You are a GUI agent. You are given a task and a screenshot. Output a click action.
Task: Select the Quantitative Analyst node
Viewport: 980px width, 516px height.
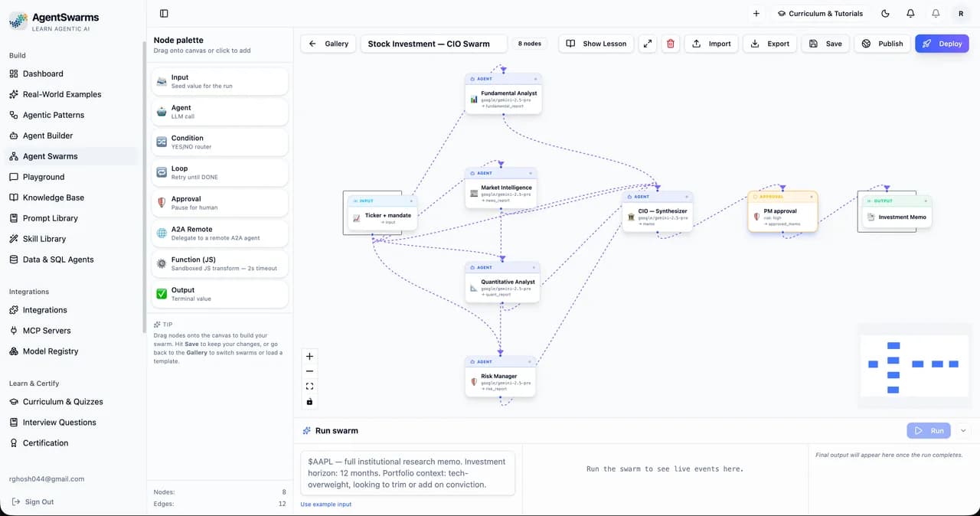[x=502, y=282]
